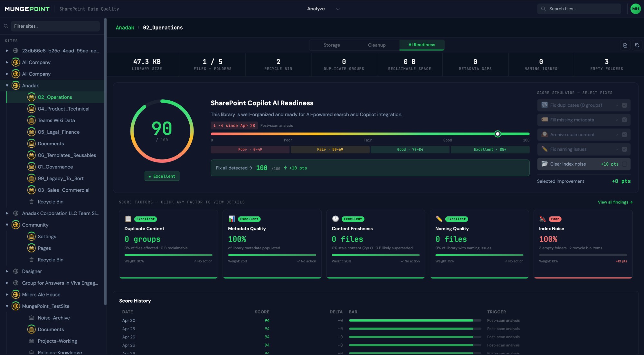644x355 pixels.
Task: Open the Duplicate Content factor card
Action: (168, 244)
